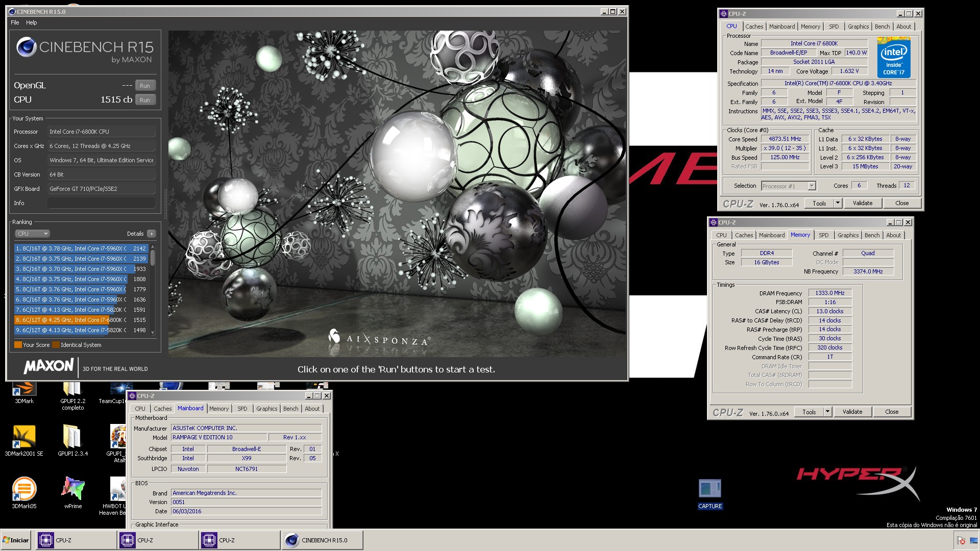Run the OpenGL benchmark

tap(145, 86)
